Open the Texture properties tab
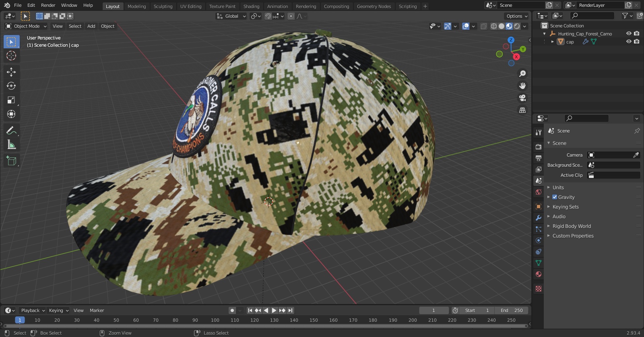This screenshot has height=337, width=644. point(539,289)
